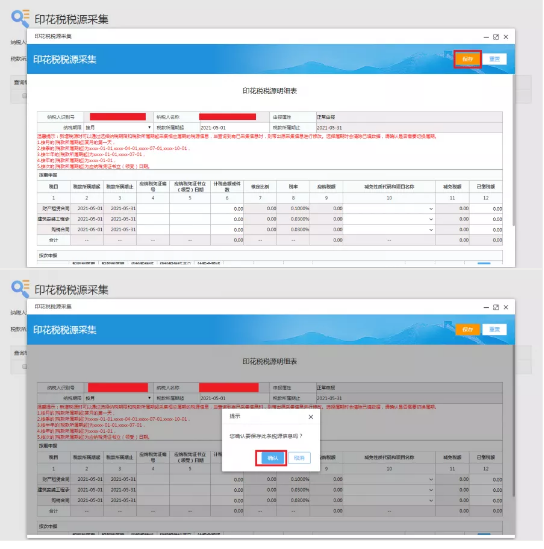Close the 提示 prompt dialog with its X
This screenshot has width=544, height=549.
[x=311, y=417]
